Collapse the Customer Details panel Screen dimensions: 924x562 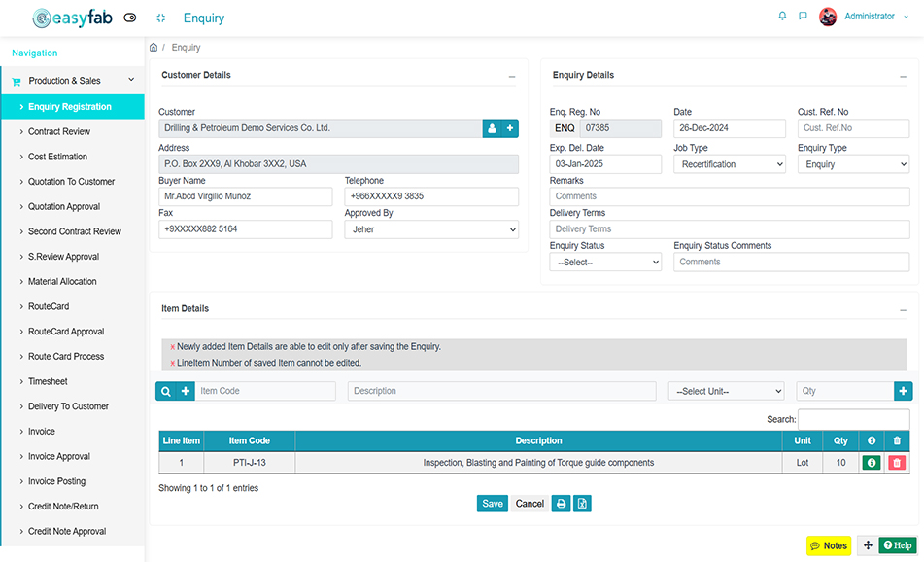coord(512,76)
